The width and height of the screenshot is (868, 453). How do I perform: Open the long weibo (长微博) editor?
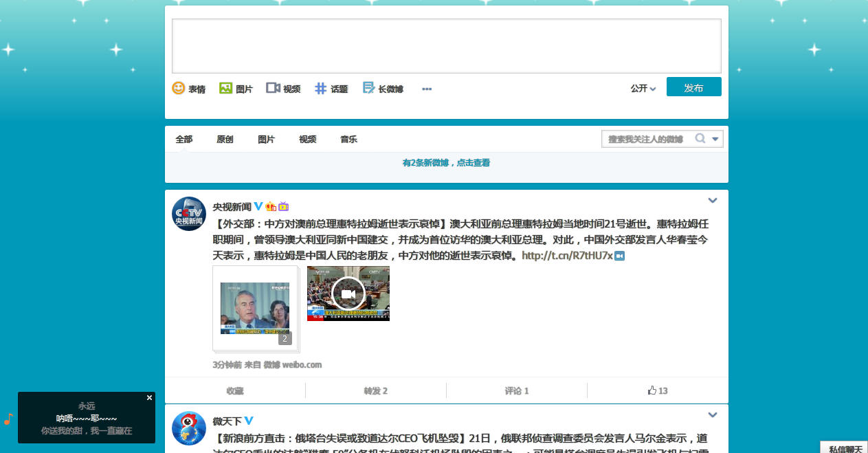pyautogui.click(x=383, y=89)
